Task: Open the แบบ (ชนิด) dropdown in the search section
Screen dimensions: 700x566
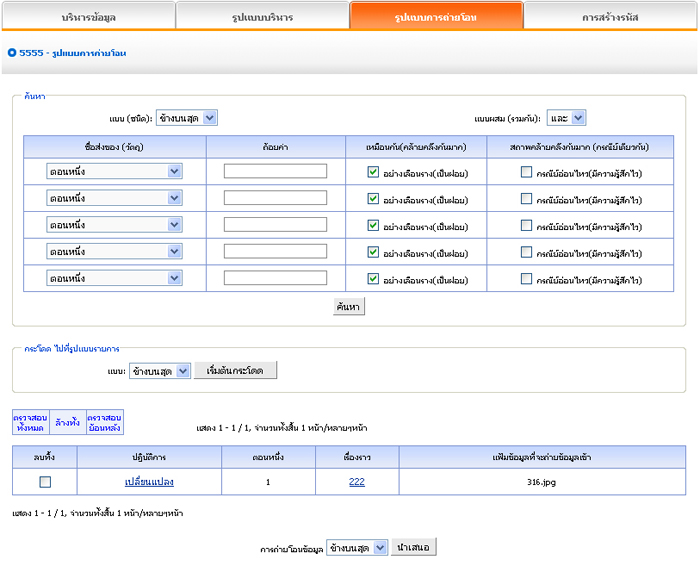Action: point(187,118)
